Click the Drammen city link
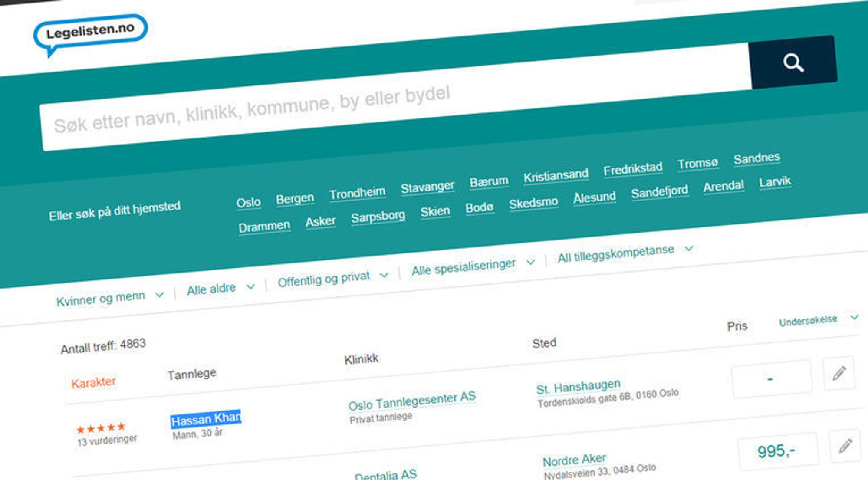868x480 pixels. point(264,227)
